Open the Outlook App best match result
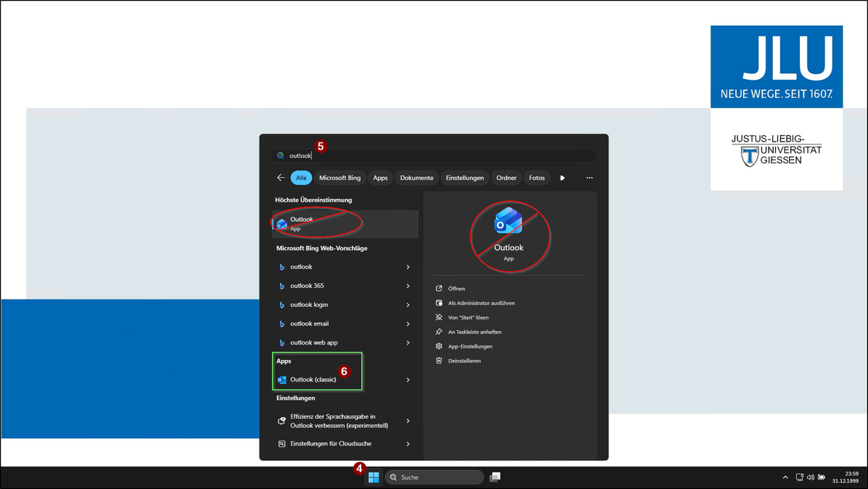The width and height of the screenshot is (868, 489). click(345, 223)
